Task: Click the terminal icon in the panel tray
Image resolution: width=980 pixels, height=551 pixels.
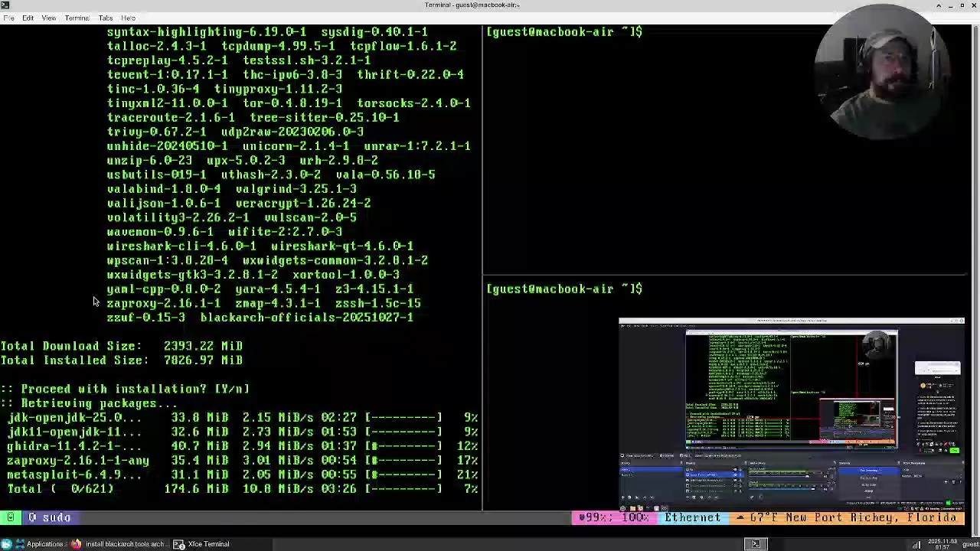Action: [756, 544]
